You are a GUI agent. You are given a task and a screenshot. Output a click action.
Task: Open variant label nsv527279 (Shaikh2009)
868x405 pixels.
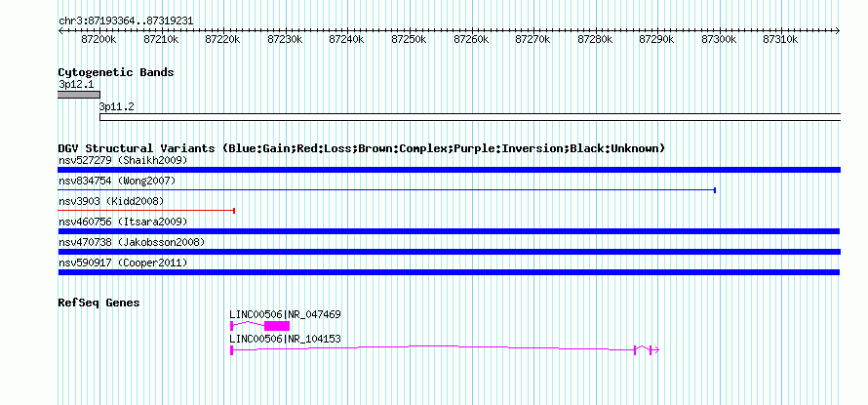[x=123, y=160]
